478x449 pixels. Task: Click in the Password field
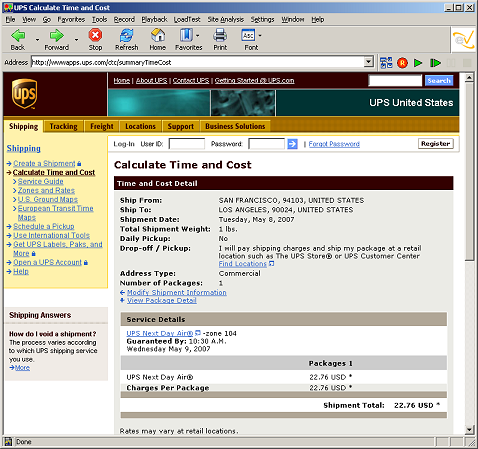267,144
